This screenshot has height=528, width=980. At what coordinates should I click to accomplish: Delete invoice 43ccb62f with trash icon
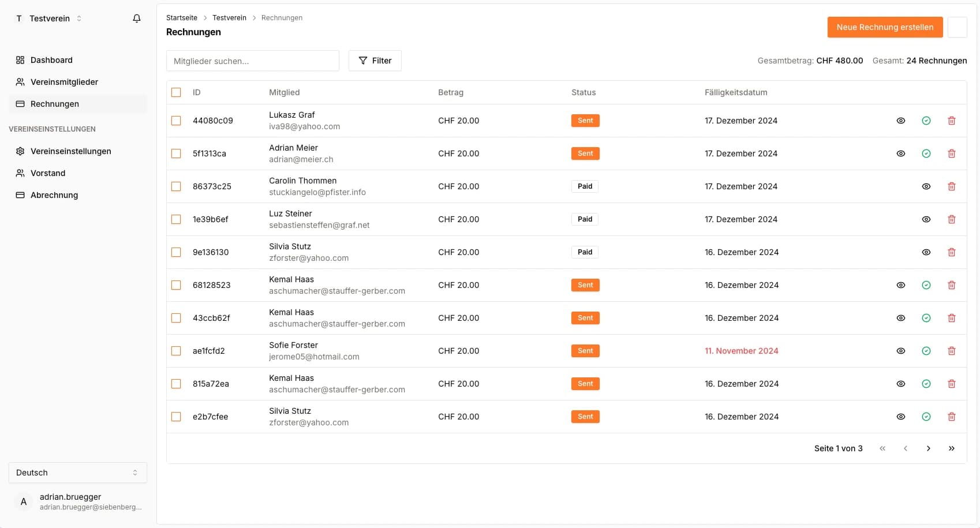click(x=952, y=318)
